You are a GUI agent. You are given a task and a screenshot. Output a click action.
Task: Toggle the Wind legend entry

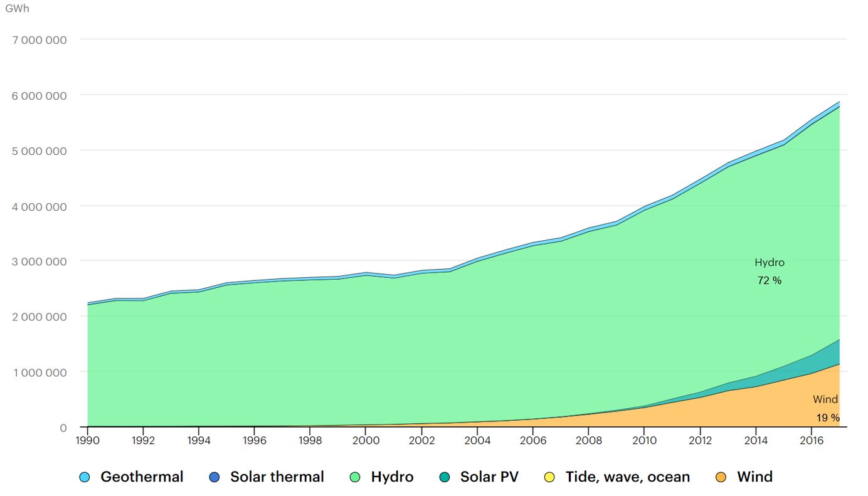[744, 477]
